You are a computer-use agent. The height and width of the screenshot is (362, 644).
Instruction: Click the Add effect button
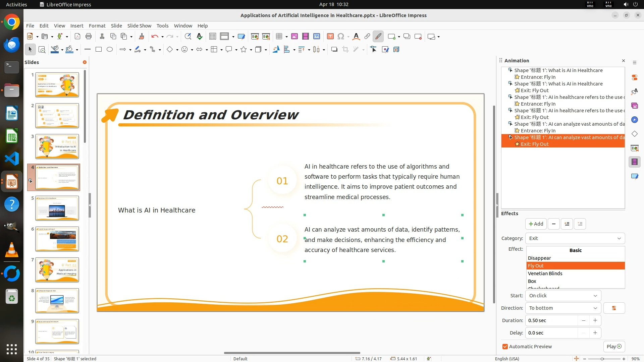[x=536, y=224]
